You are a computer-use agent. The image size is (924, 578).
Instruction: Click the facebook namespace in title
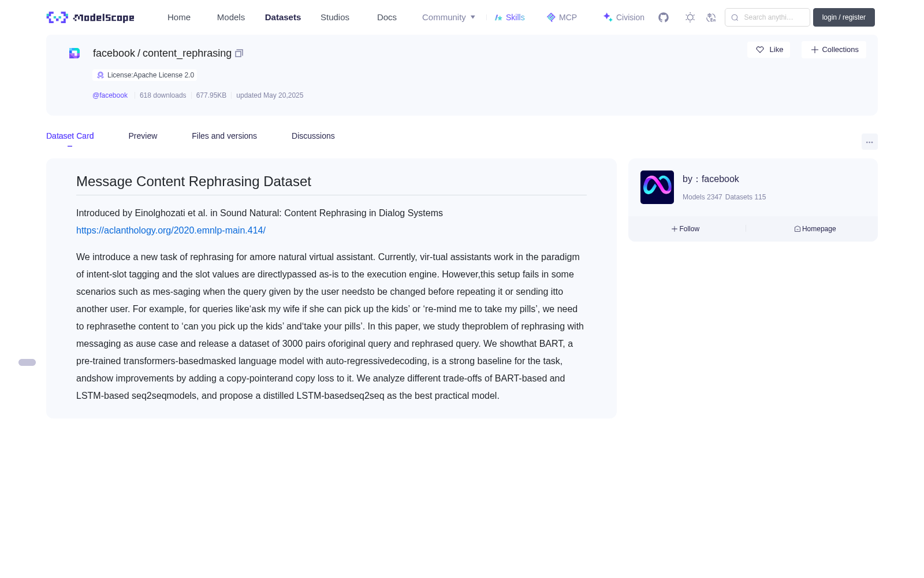click(114, 53)
